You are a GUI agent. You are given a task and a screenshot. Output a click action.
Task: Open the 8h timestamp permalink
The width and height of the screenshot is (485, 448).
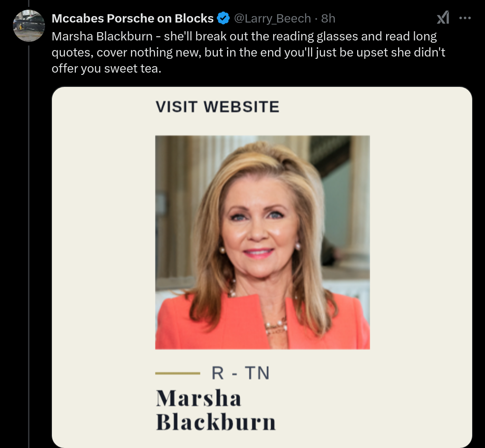click(328, 18)
